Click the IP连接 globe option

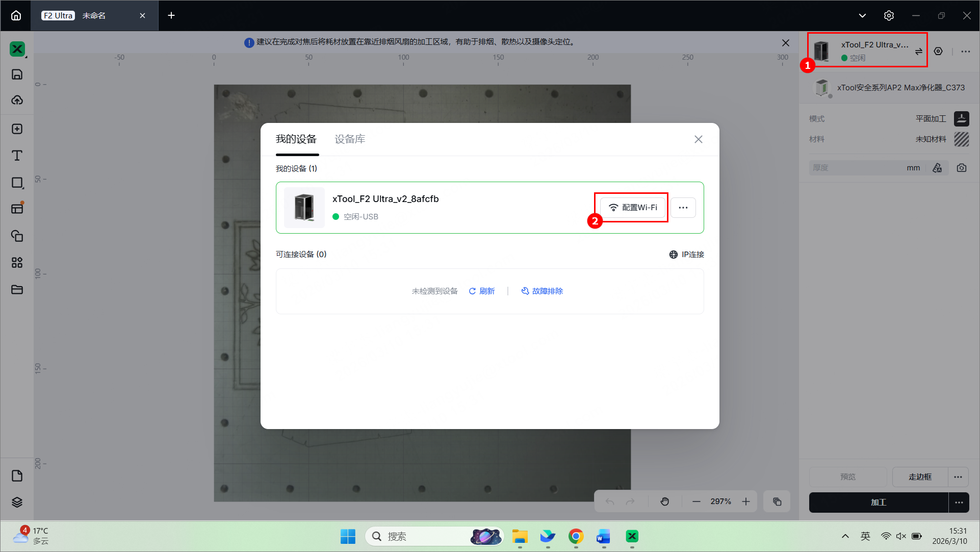coord(686,255)
